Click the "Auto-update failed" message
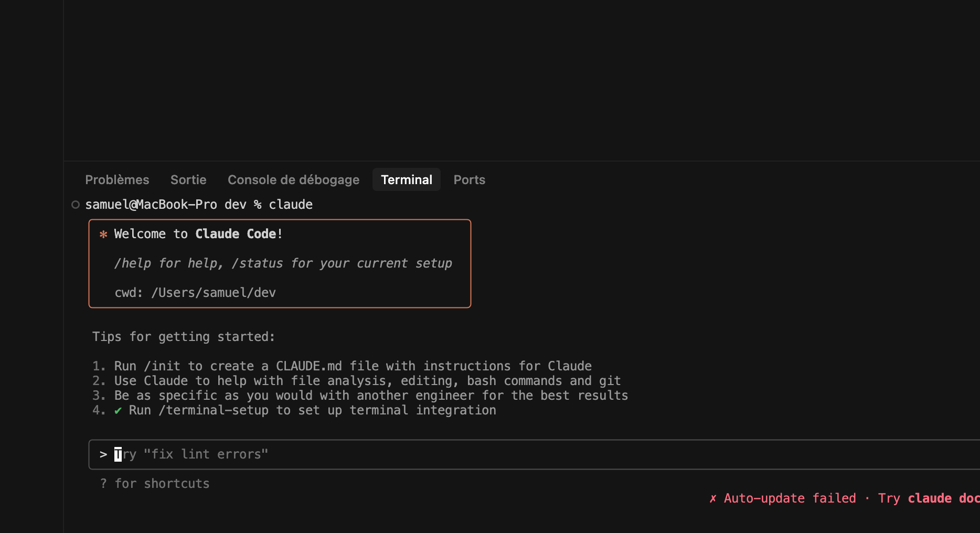This screenshot has height=533, width=980. point(790,498)
